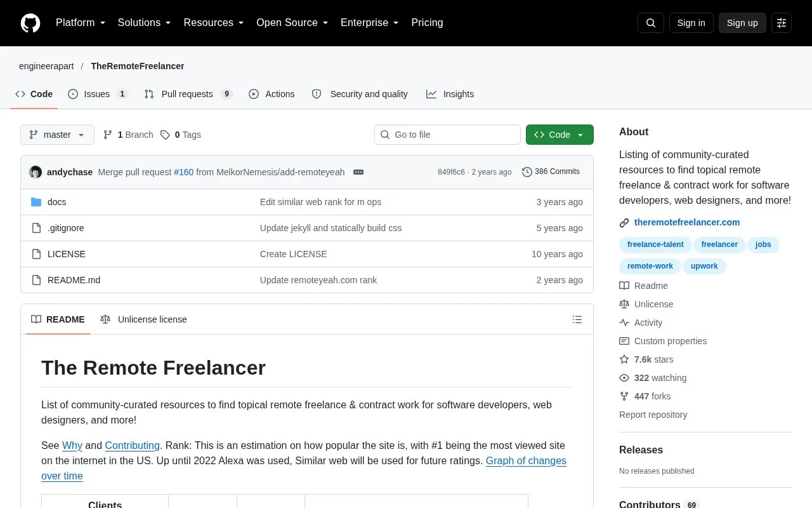Open the engineerapart owner link
812x508 pixels.
point(46,66)
